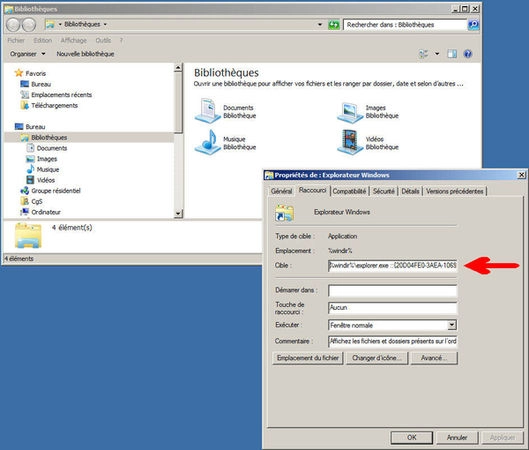Expand address bar history dropdown arrow

pos(319,25)
